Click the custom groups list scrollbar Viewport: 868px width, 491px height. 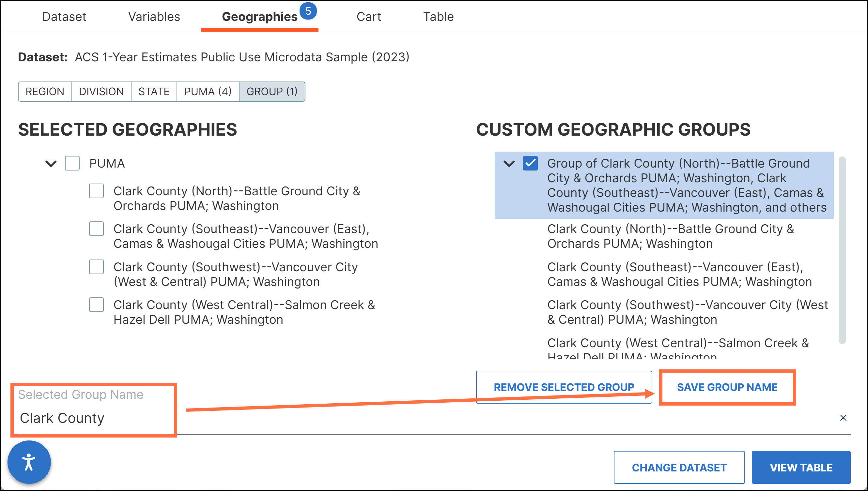842,249
